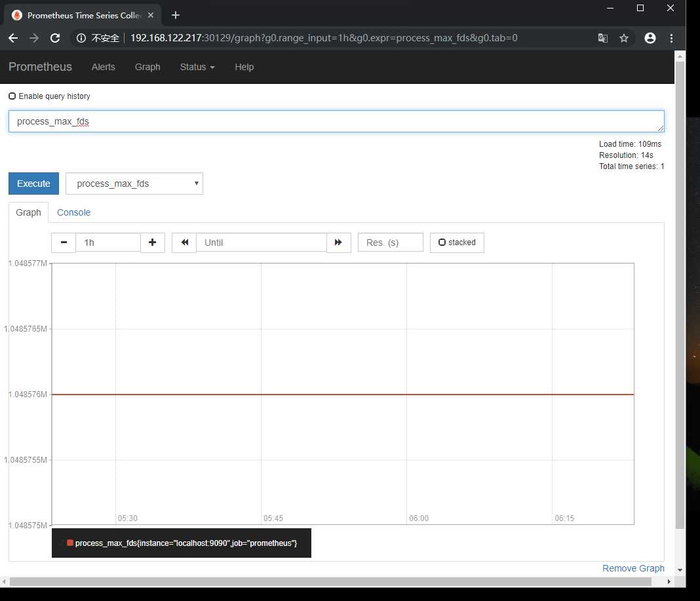The image size is (700, 601).
Task: Close the Prometheus browser tab
Action: click(151, 15)
